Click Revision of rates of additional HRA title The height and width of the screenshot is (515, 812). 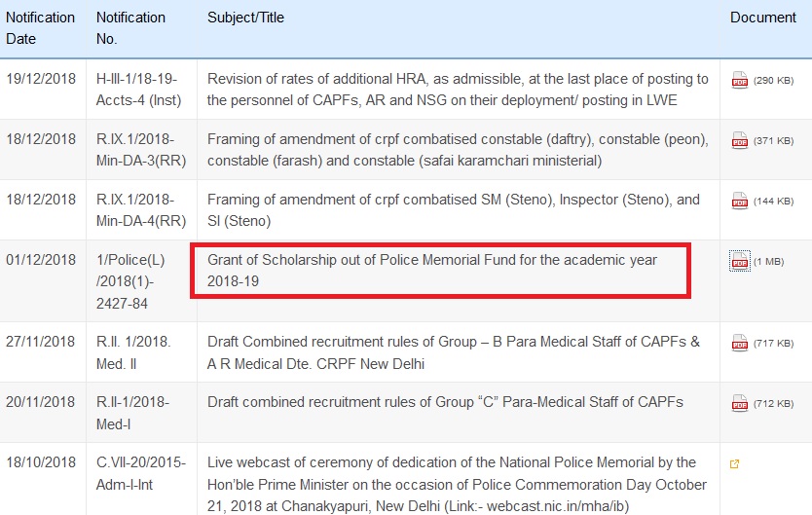tap(458, 89)
